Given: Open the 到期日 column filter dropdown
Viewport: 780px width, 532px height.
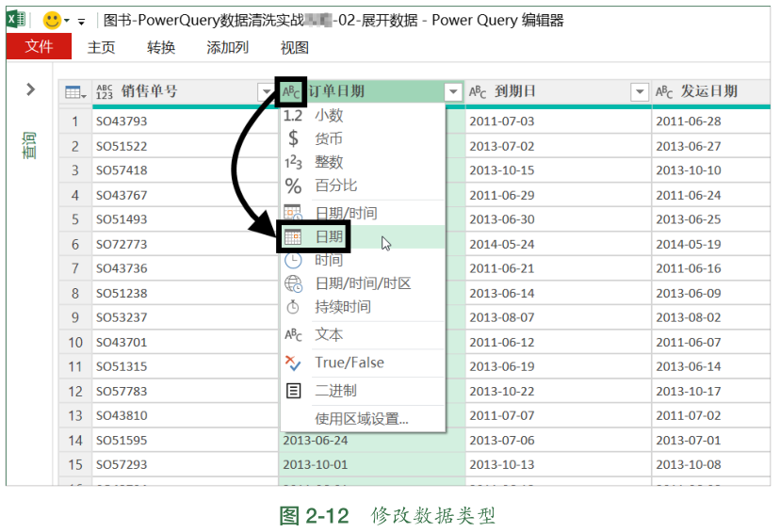Looking at the screenshot, I should pyautogui.click(x=640, y=92).
